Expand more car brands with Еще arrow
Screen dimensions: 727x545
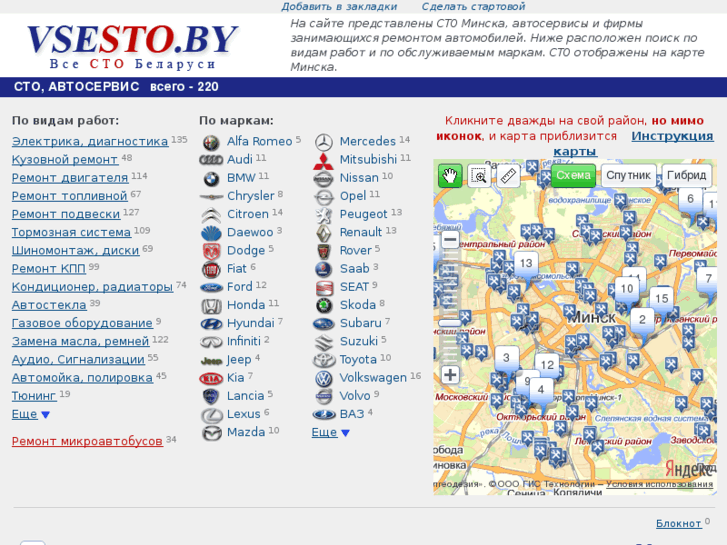coord(345,433)
